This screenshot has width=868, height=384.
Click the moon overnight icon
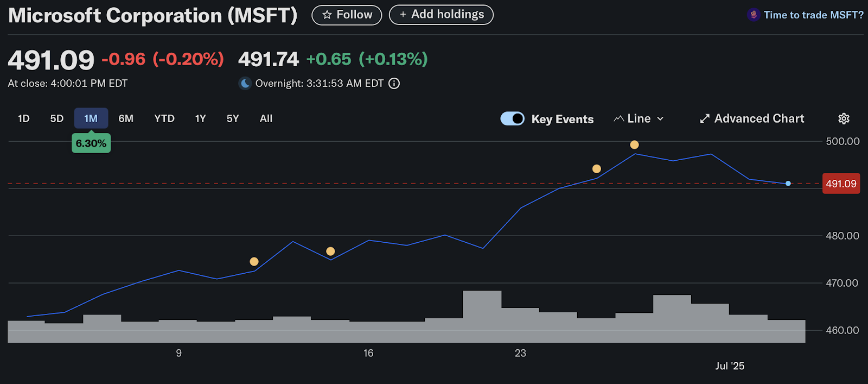[x=245, y=84]
